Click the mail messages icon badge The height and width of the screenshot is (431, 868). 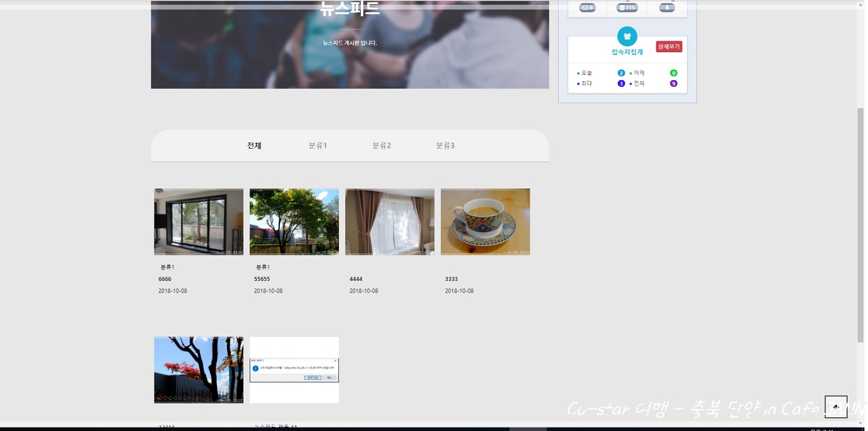coord(587,8)
